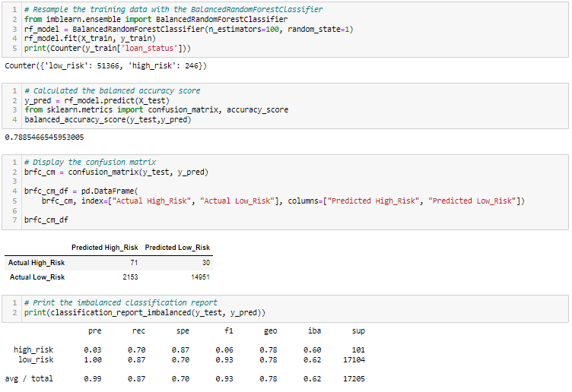Click the Predicted High_Risk column header

(105, 248)
